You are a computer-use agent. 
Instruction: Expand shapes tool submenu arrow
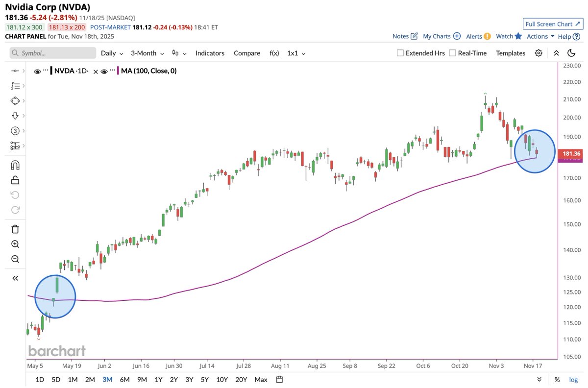tap(23, 100)
